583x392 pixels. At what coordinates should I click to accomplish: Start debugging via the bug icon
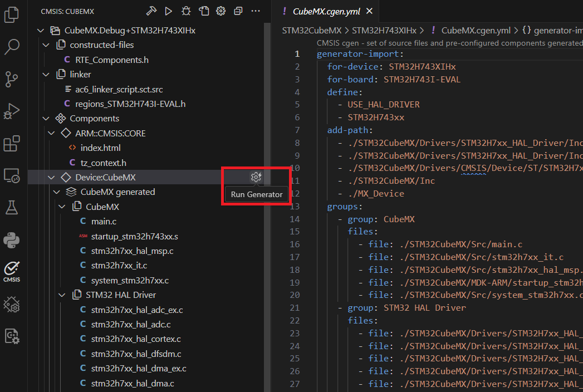point(185,11)
